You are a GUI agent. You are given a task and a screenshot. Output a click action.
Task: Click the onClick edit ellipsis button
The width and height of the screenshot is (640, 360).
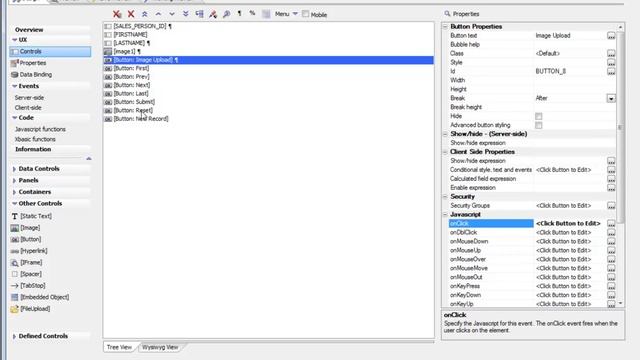click(611, 224)
